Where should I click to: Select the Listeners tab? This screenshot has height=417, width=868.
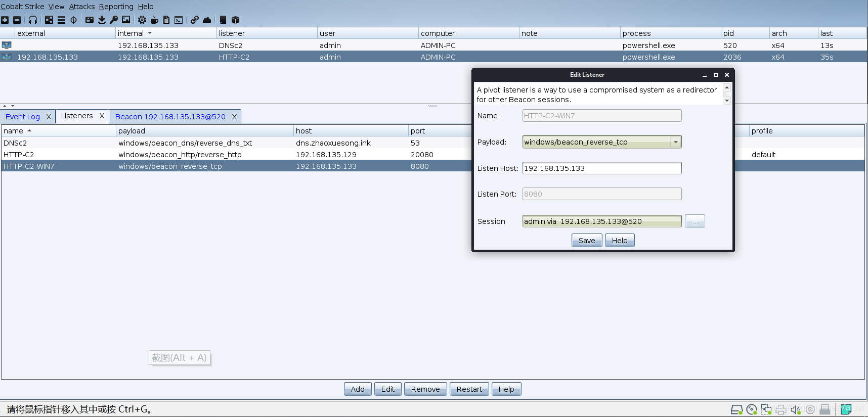point(77,116)
